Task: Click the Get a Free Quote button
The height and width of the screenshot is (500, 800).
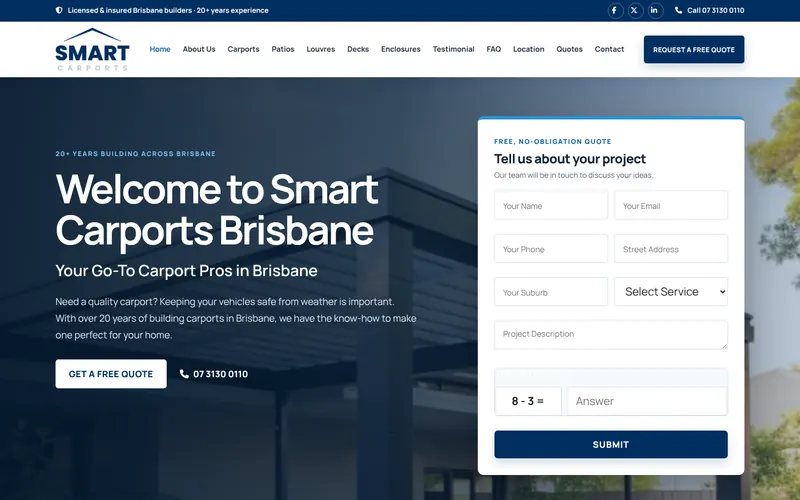Action: coord(111,374)
